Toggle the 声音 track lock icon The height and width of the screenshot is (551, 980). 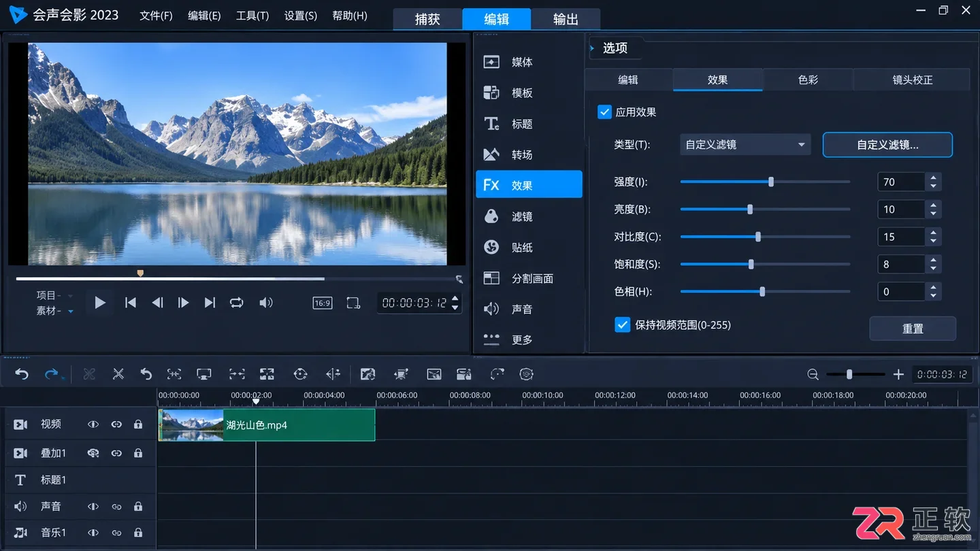point(138,507)
